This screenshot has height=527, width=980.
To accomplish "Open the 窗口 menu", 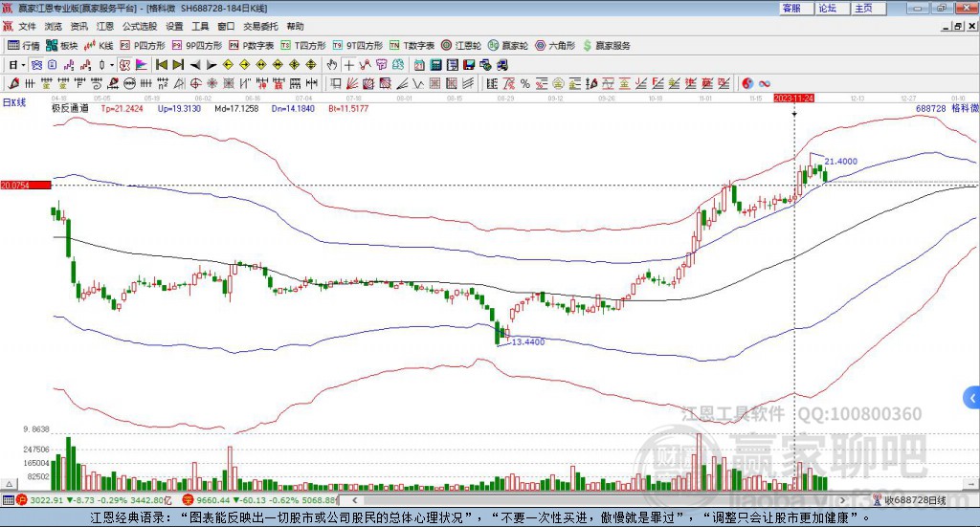I will click(x=226, y=26).
